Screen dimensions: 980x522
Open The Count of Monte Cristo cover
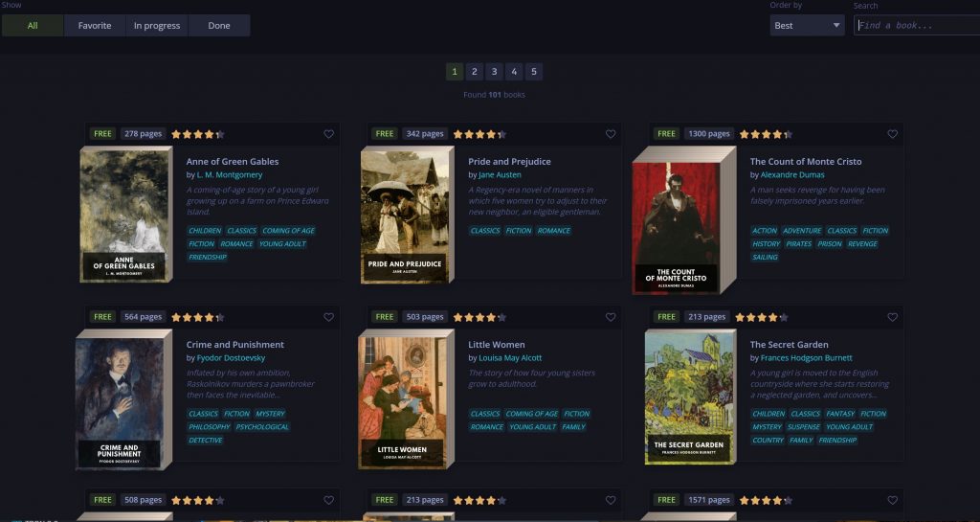point(683,220)
